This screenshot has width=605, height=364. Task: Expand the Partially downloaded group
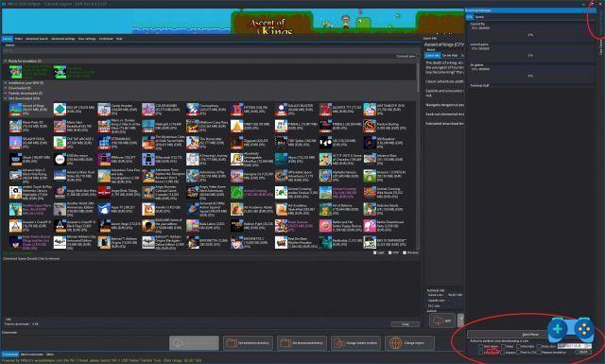[x=6, y=93]
